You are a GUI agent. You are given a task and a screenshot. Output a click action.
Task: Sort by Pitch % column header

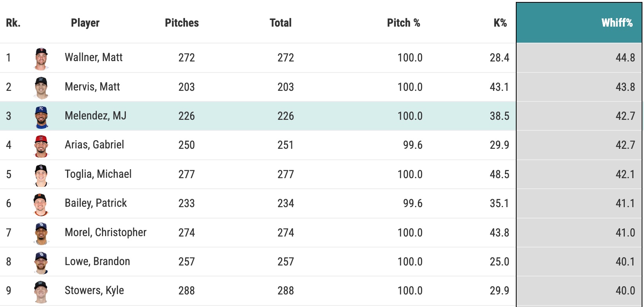tap(403, 23)
